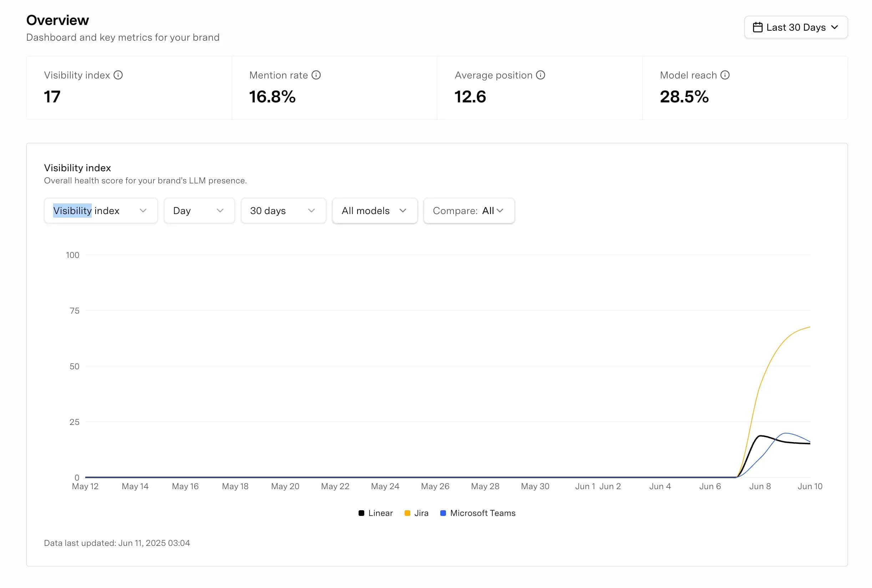
Task: Click the 17 Visibility index value
Action: tap(52, 97)
